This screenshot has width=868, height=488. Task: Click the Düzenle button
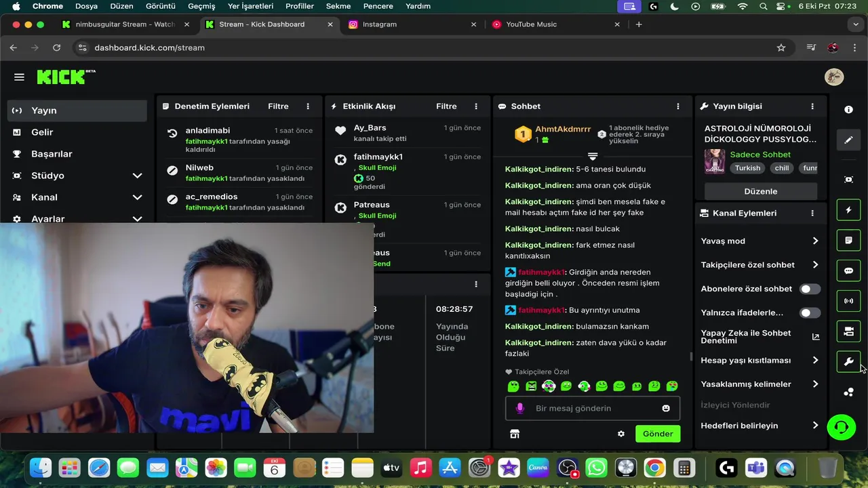coord(761,191)
